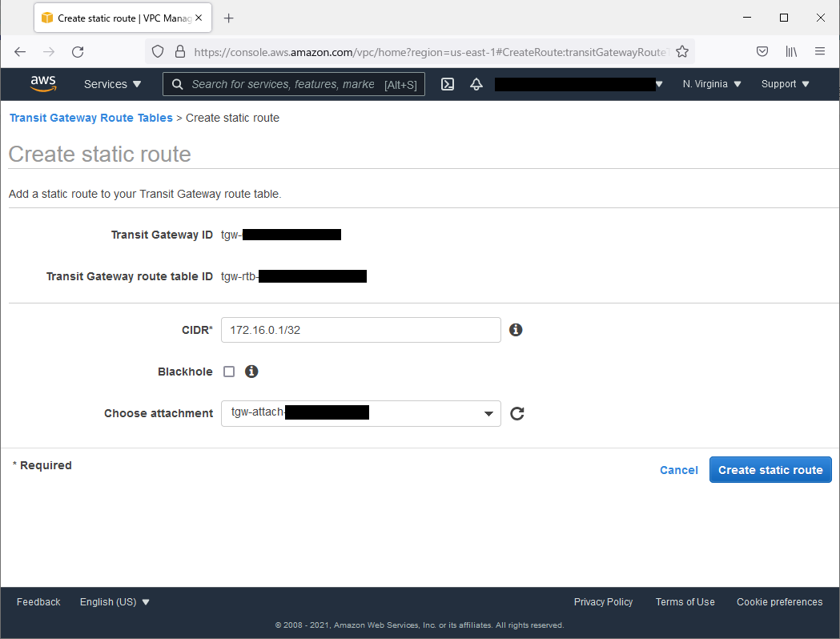Refresh the attachment list
Image resolution: width=840 pixels, height=639 pixels.
tap(517, 413)
